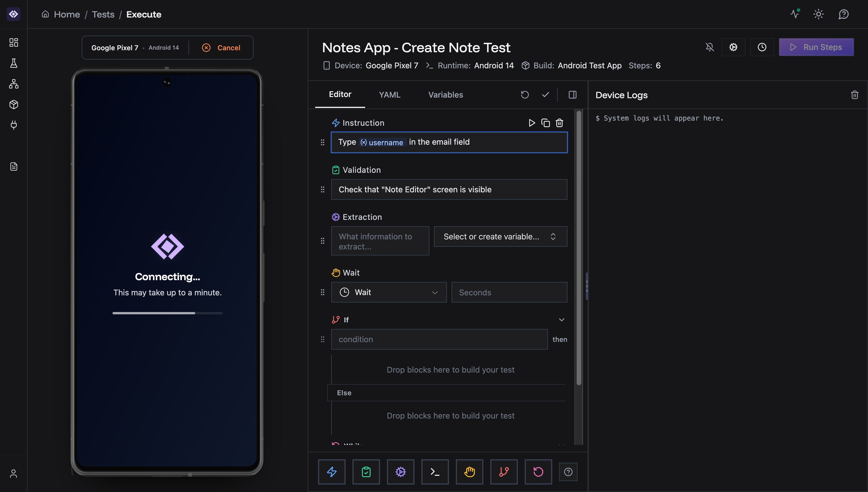Add a While loop block
This screenshot has height=492, width=868.
tap(538, 471)
